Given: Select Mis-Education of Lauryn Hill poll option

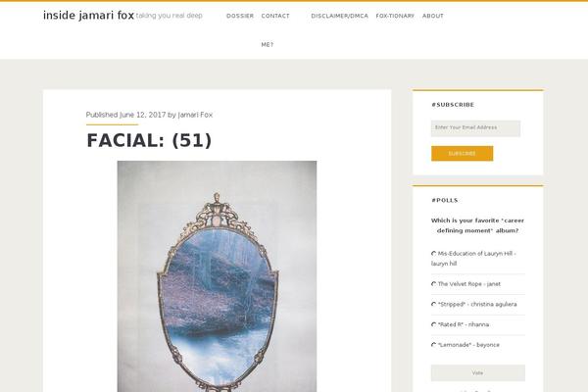Looking at the screenshot, I should coord(434,254).
